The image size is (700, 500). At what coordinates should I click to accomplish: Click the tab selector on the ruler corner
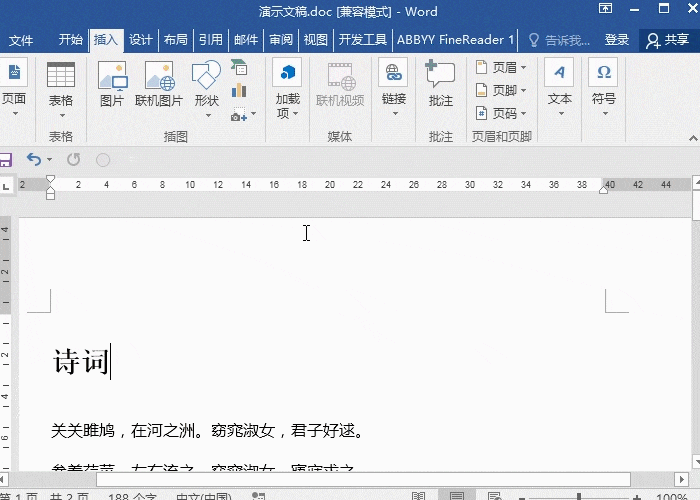[x=6, y=185]
